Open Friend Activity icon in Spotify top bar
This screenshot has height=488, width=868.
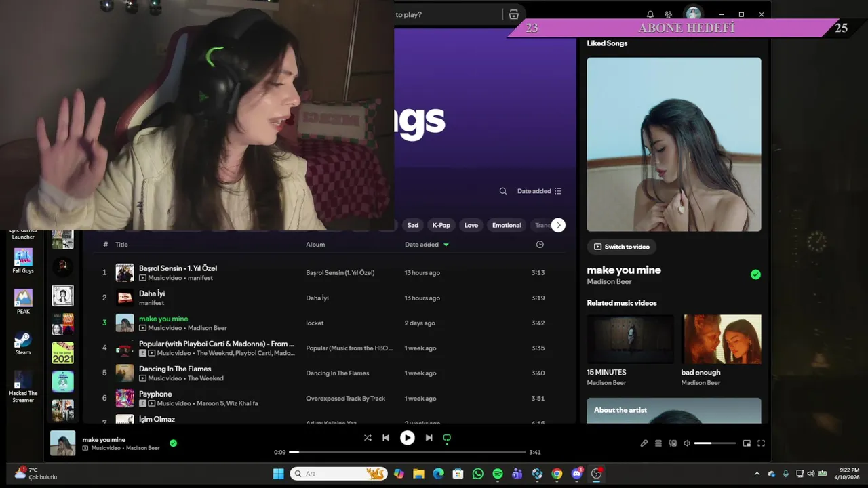point(668,14)
